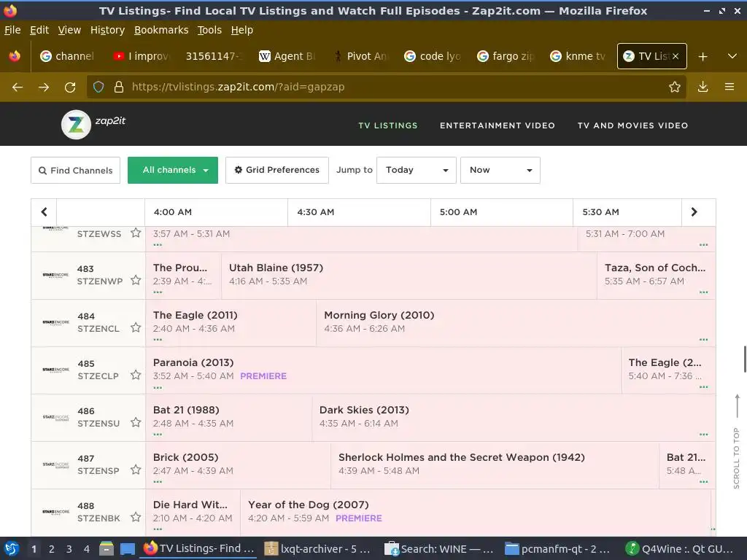Open the Now time dropdown

click(500, 170)
